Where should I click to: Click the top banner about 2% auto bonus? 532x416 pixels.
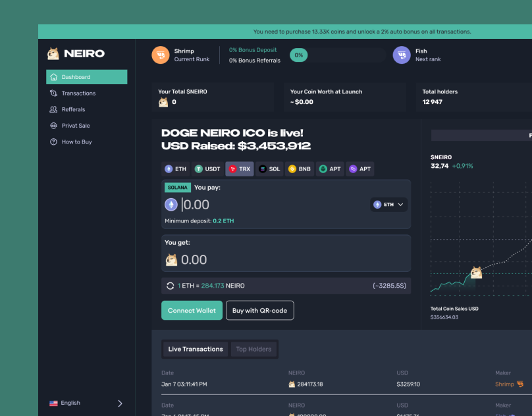pyautogui.click(x=362, y=32)
